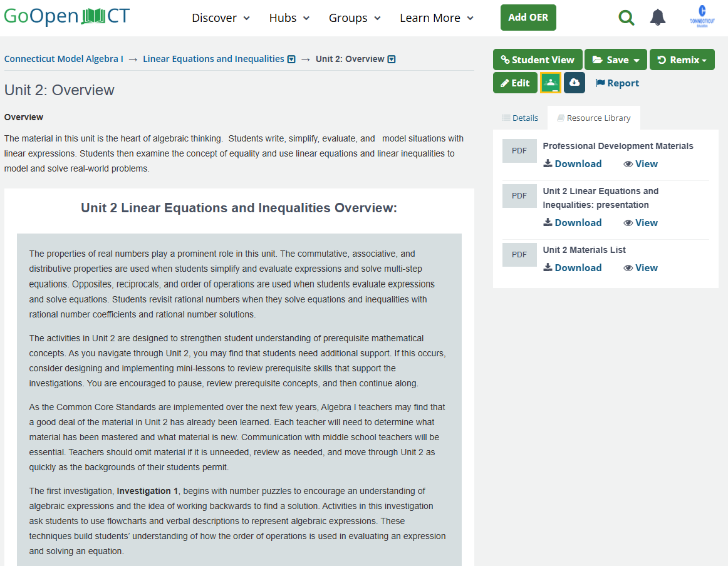Open the notifications bell
The width and height of the screenshot is (728, 566).
coord(657,18)
